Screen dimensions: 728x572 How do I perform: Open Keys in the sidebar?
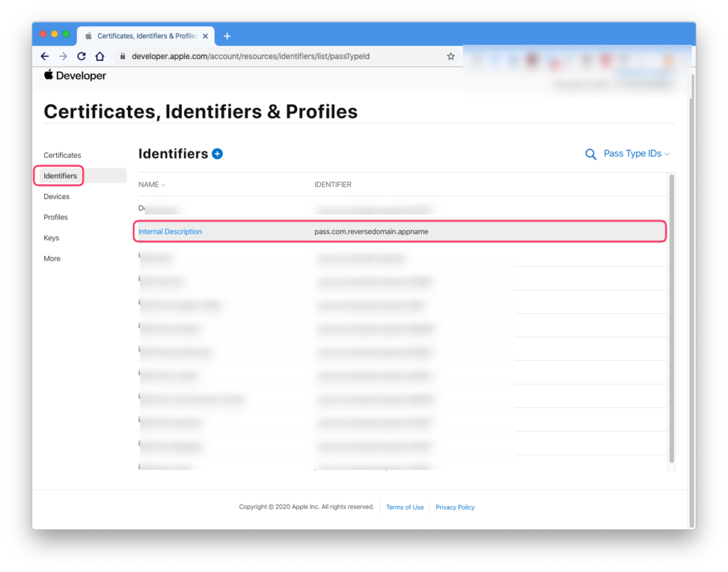click(51, 238)
